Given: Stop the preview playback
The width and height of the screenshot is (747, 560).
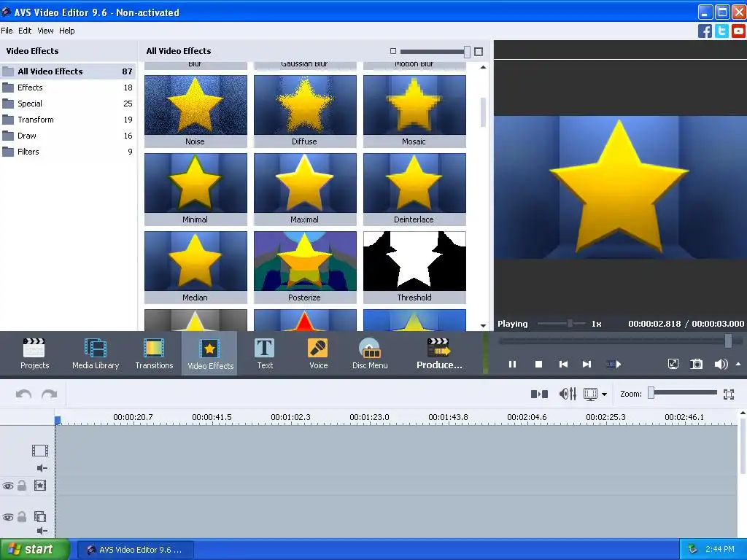Looking at the screenshot, I should pyautogui.click(x=538, y=365).
